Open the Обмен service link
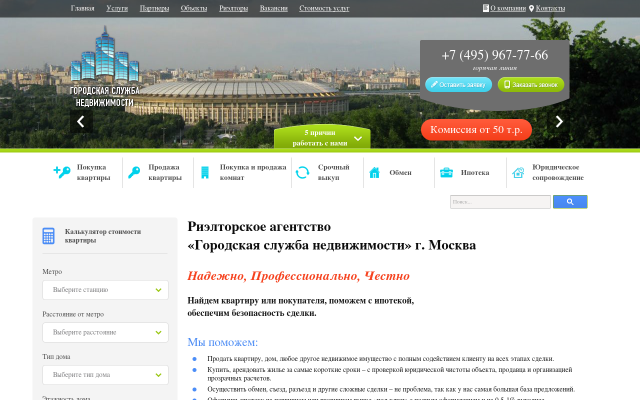 point(400,173)
